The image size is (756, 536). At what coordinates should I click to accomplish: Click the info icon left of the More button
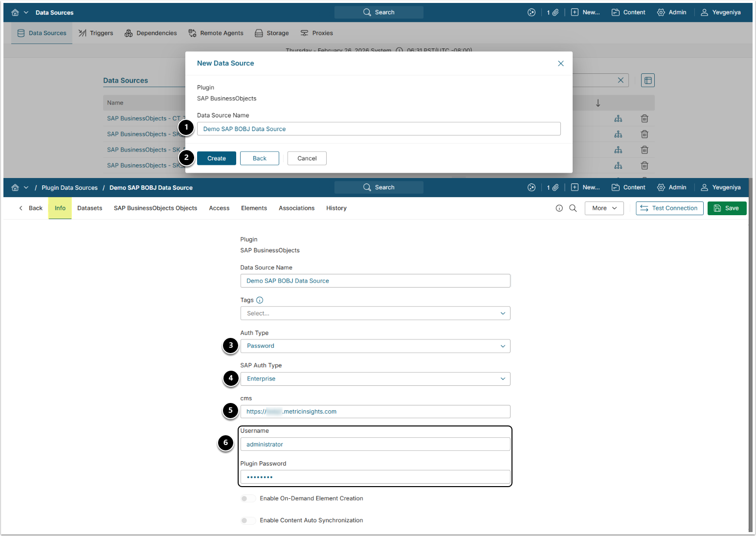point(559,208)
